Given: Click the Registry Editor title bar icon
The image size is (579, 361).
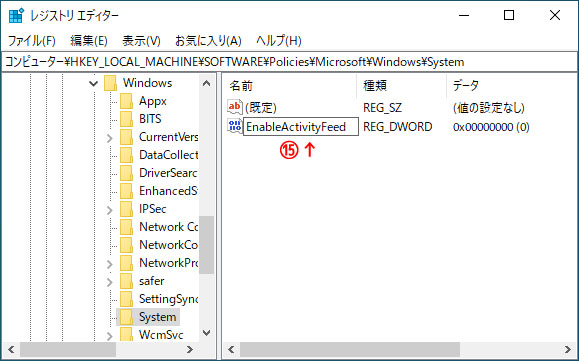Looking at the screenshot, I should point(17,16).
